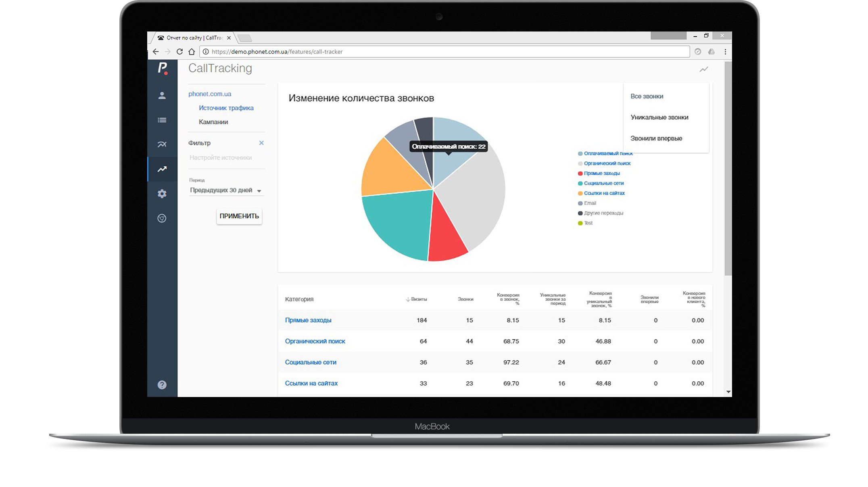868x487 pixels.
Task: Open the list view sidebar icon
Action: pyautogui.click(x=162, y=120)
